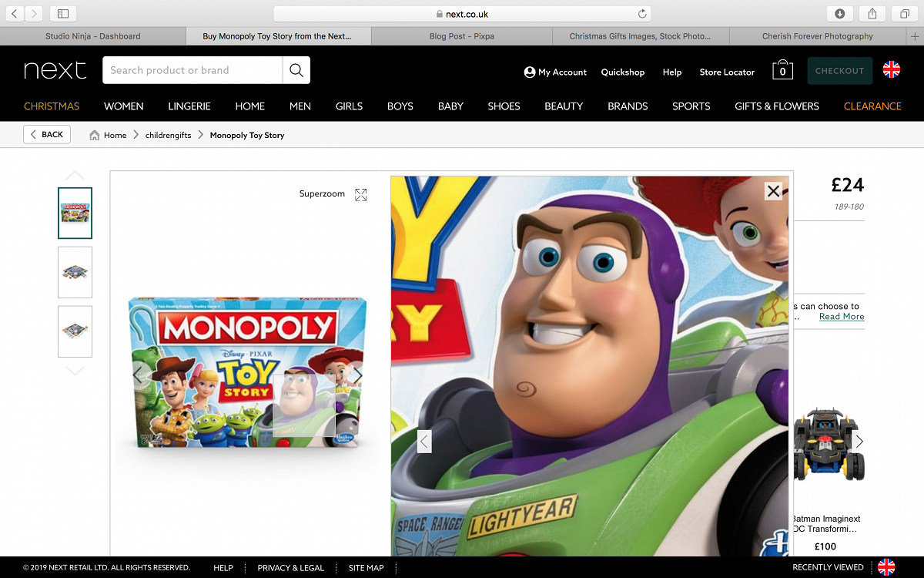Open the CLEARANCE menu
The height and width of the screenshot is (578, 924).
[x=872, y=106]
